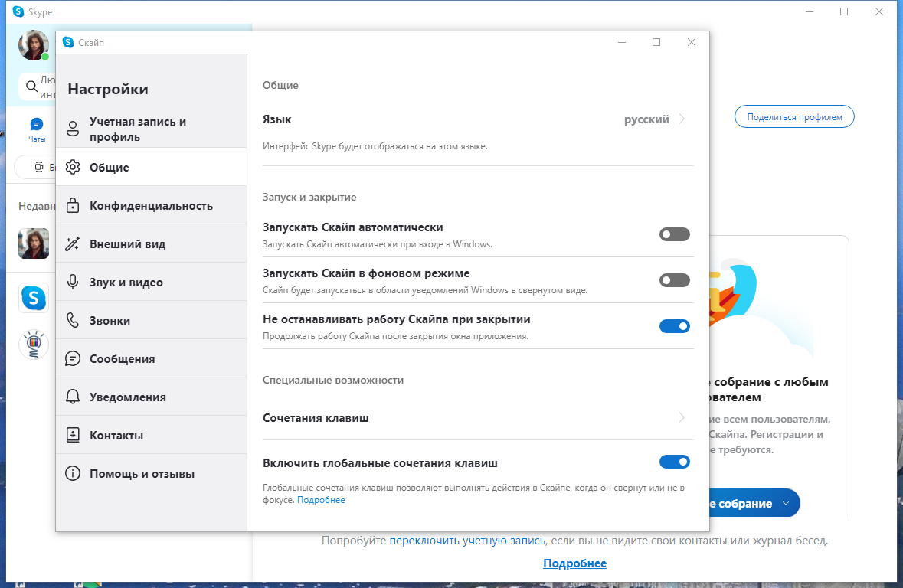Screen dimensions: 903x588
Task: Click the phone handset icon beside Звонки
Action: pos(73,320)
